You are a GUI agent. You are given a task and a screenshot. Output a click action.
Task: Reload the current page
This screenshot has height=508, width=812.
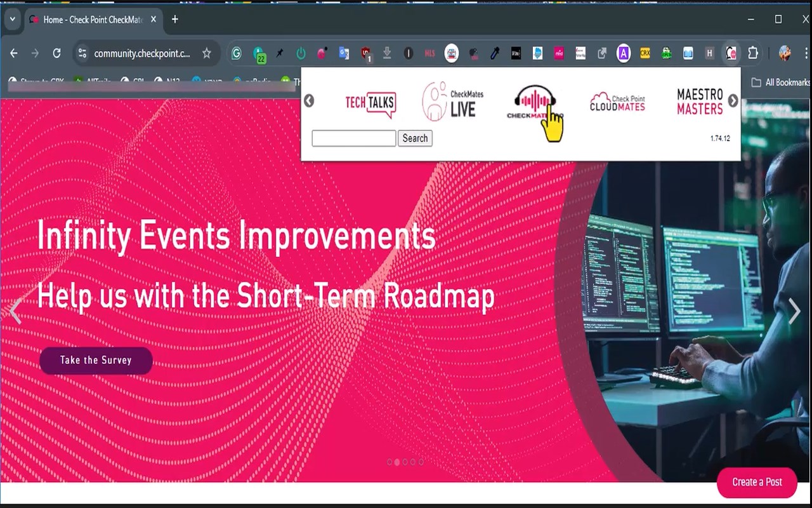(56, 53)
